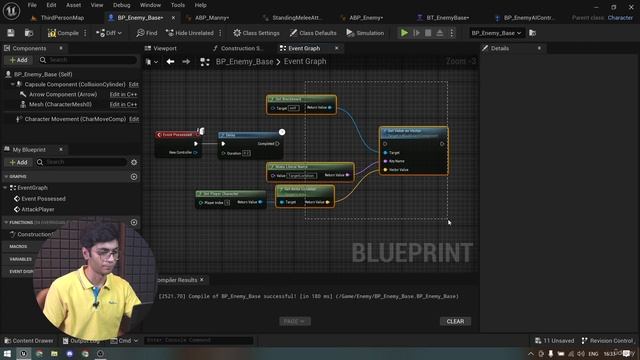The image size is (640, 360).
Task: Clear the compiler results
Action: point(455,321)
